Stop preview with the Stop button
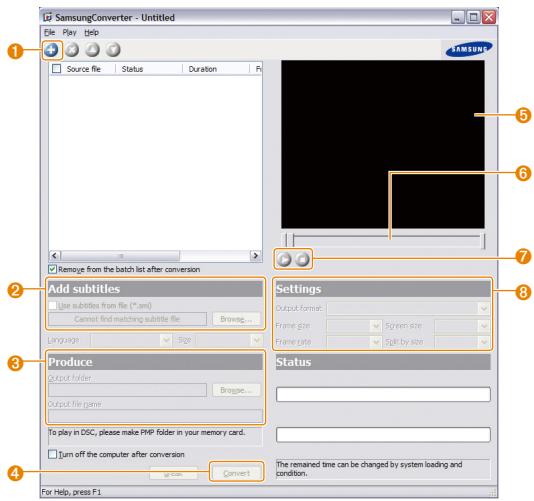 (302, 260)
